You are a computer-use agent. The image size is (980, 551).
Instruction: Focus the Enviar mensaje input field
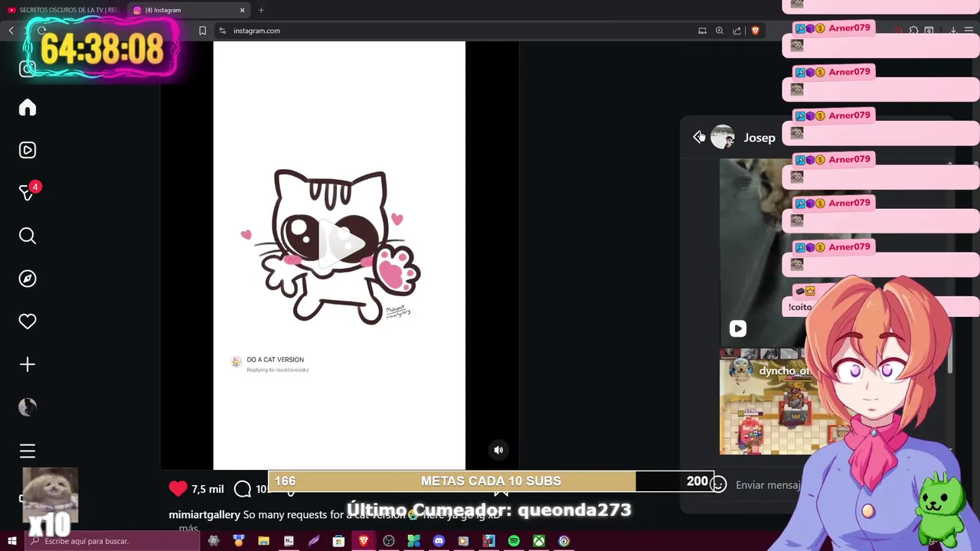(769, 485)
